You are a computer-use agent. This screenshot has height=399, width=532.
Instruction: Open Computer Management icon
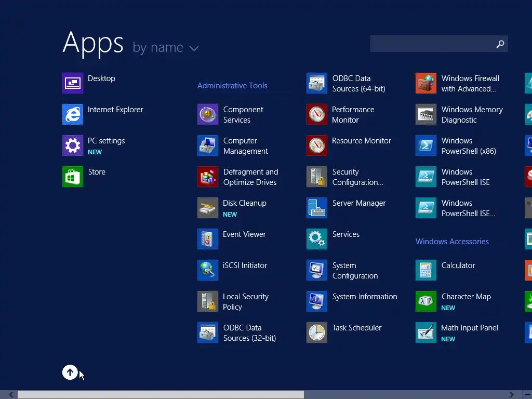pos(208,145)
